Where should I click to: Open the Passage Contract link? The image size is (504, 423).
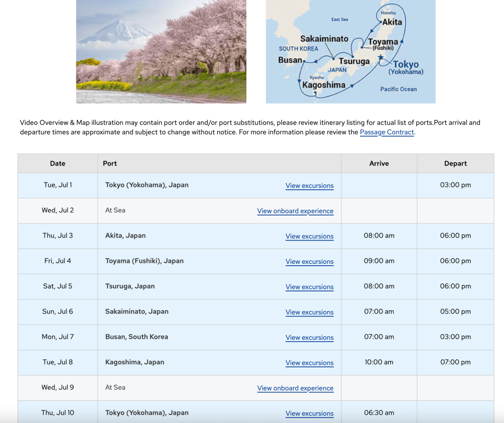tap(387, 132)
